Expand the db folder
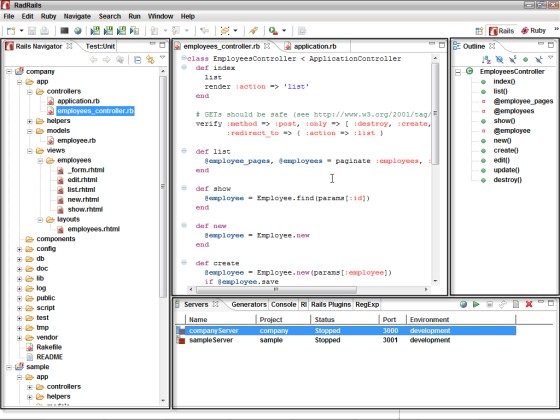560x420 pixels. (20, 259)
